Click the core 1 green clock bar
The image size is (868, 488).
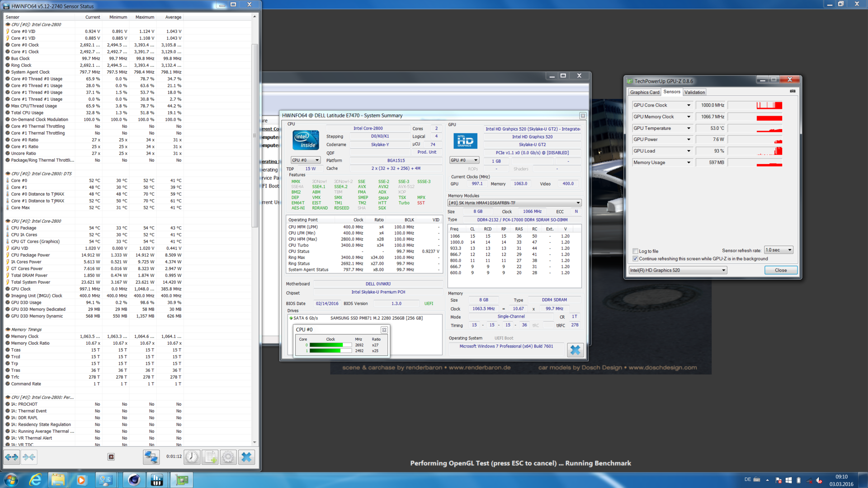[x=330, y=351]
